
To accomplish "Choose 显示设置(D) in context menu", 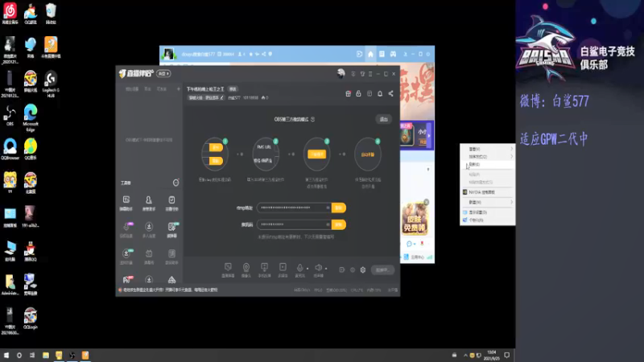I will [488, 212].
